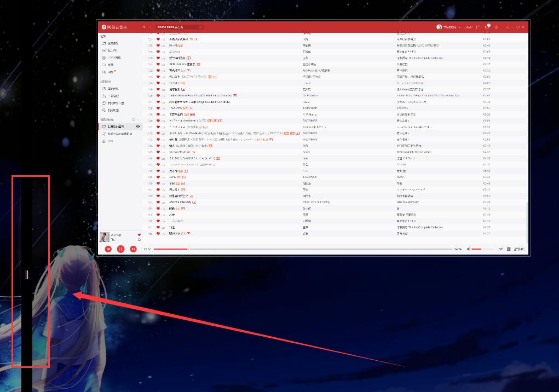This screenshot has width=559, height=392.
Task: Open the mail messages icon with badge
Action: [x=487, y=27]
